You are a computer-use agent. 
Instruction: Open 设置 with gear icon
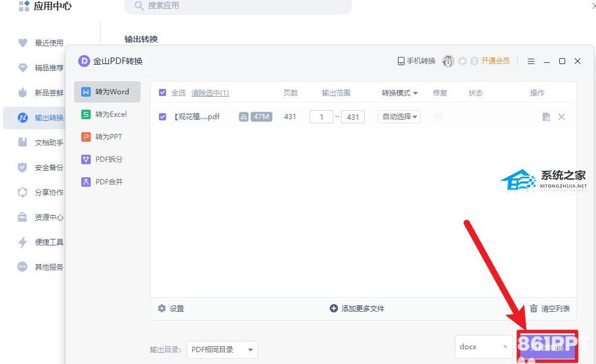click(171, 308)
